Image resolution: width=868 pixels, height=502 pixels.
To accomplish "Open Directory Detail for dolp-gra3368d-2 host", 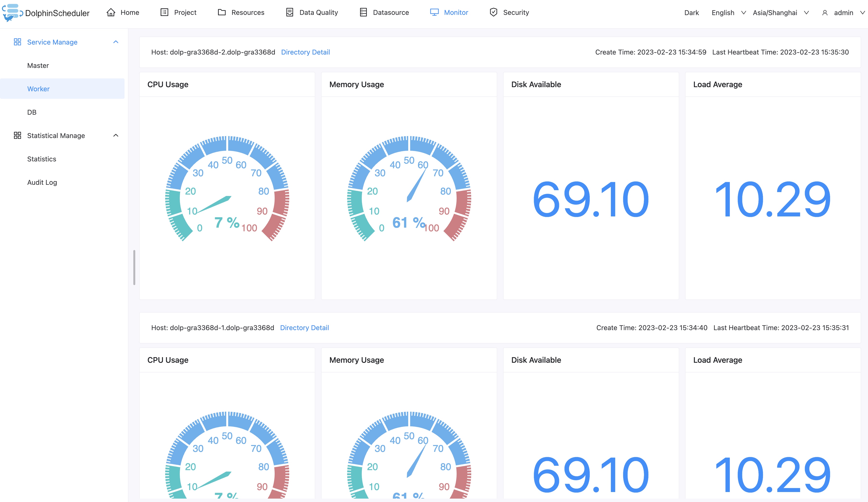I will tap(305, 52).
